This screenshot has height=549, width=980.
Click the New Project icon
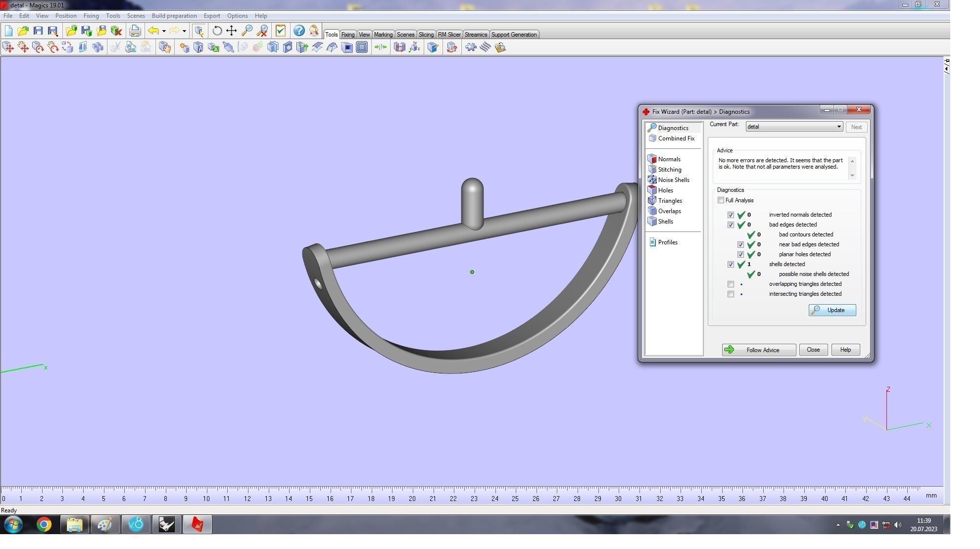click(x=8, y=31)
